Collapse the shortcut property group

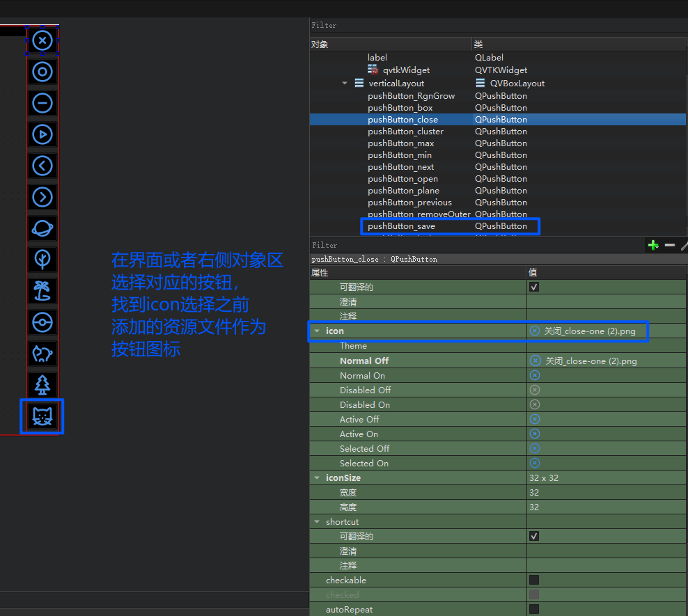tap(317, 522)
